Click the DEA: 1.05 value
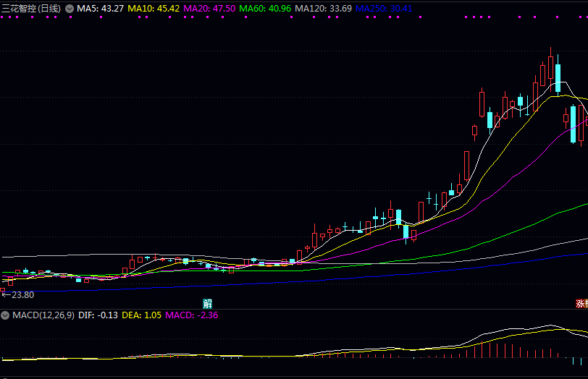Viewport: 588px width, 379px height. (141, 315)
